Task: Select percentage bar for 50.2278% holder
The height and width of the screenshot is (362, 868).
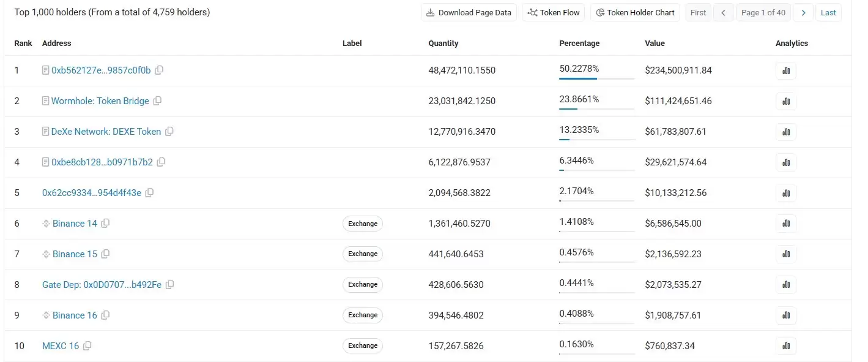Action: coord(597,78)
